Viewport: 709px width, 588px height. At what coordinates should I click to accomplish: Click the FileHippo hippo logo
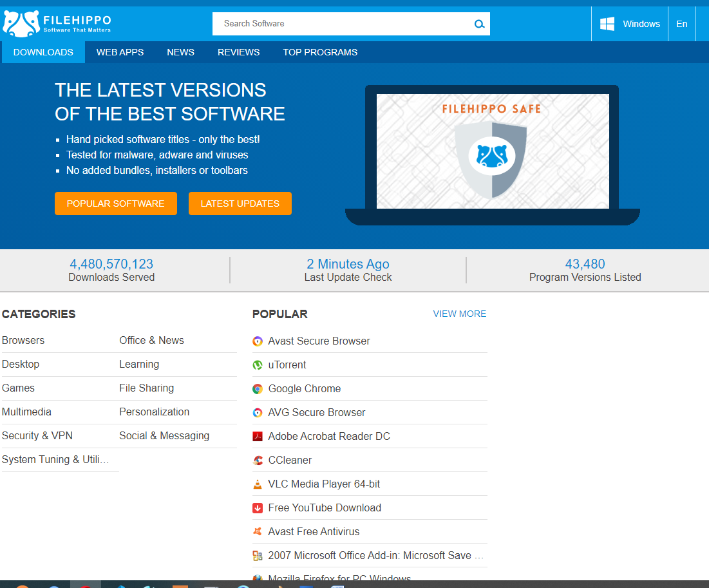[x=21, y=24]
